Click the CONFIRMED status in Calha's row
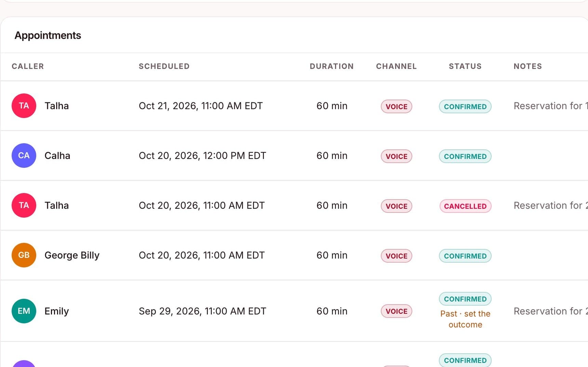This screenshot has width=588, height=367. click(x=465, y=156)
